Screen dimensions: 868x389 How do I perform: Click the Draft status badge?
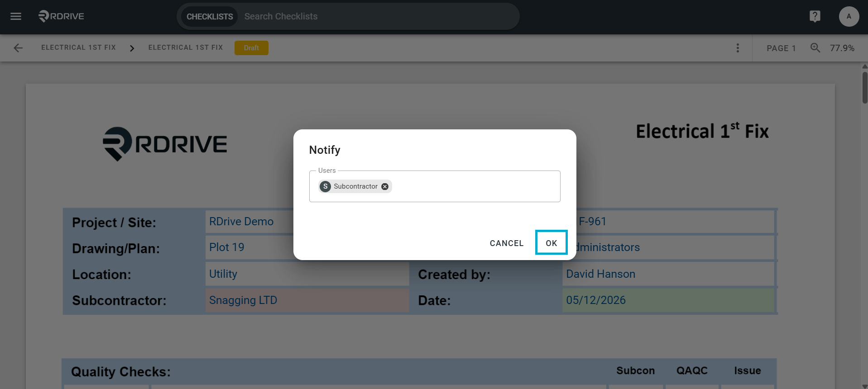(251, 48)
